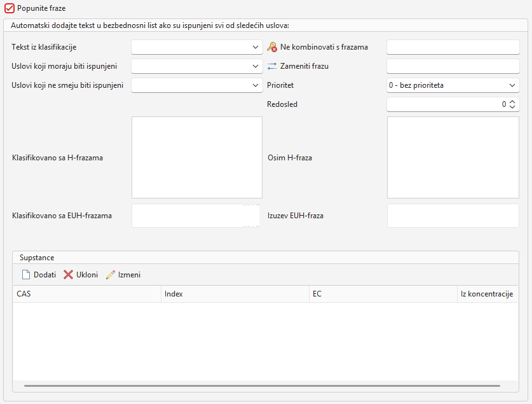Click the Osim H-fraza list box
Screen dimensions: 532x404
click(x=453, y=158)
